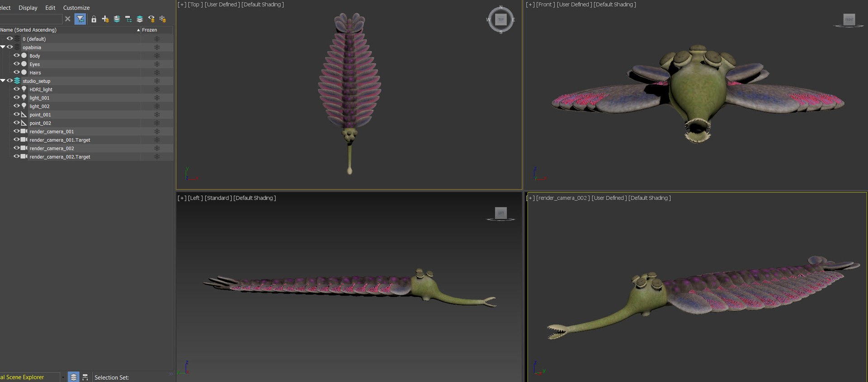Click the point_001 helper triangle icon
This screenshot has width=868, height=382.
point(24,114)
